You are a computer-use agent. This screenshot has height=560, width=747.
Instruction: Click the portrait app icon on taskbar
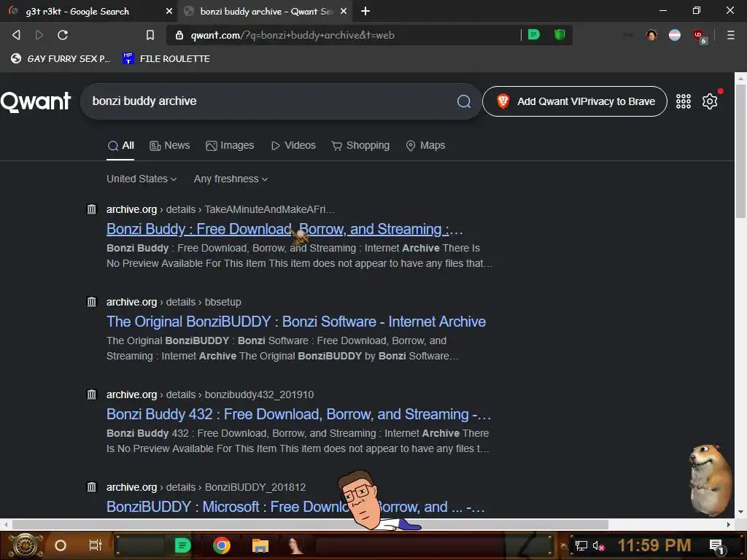click(x=295, y=545)
